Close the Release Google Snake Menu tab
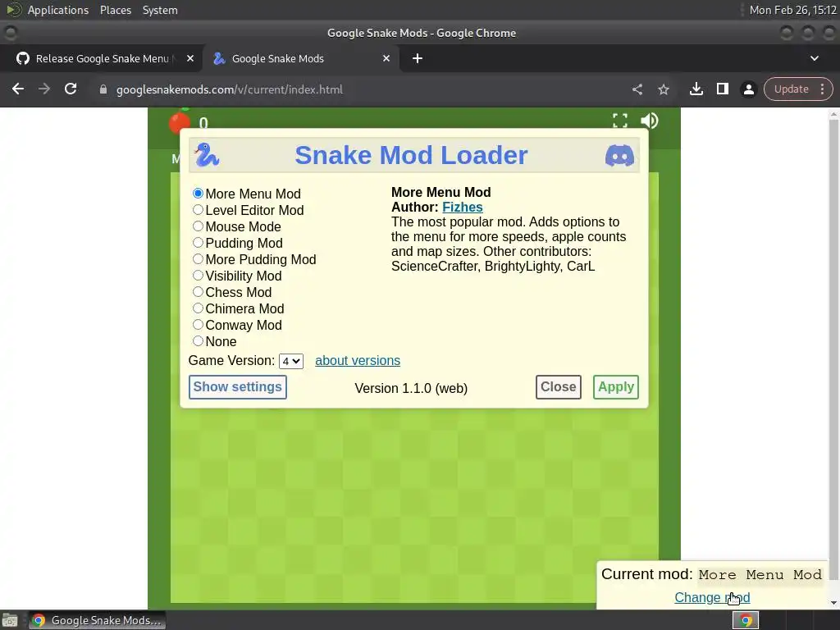840x630 pixels. coord(190,58)
